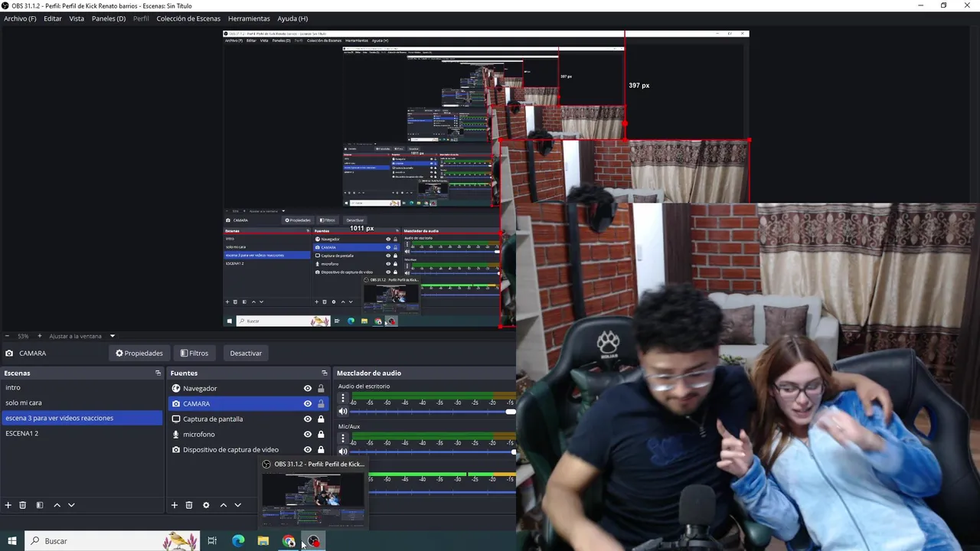Screen dimensions: 980x551
Task: Click the Propiedades button
Action: click(139, 353)
